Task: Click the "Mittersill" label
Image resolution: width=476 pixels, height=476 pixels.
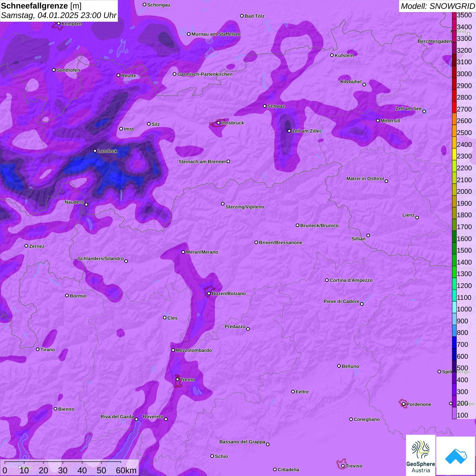Action: point(391,121)
